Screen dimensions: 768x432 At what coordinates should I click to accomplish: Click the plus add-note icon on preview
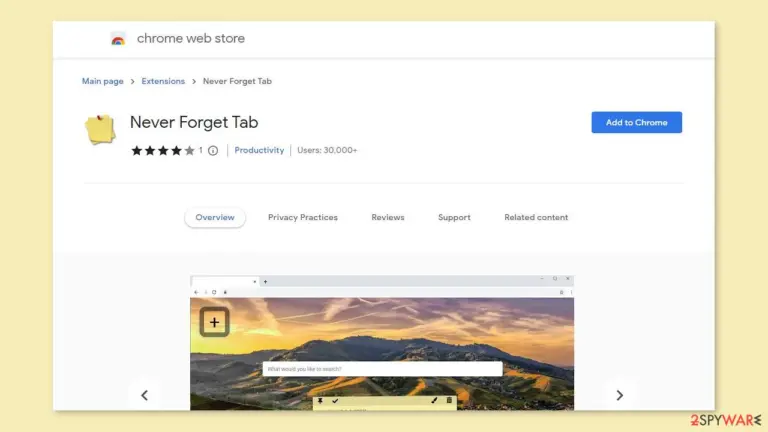214,322
